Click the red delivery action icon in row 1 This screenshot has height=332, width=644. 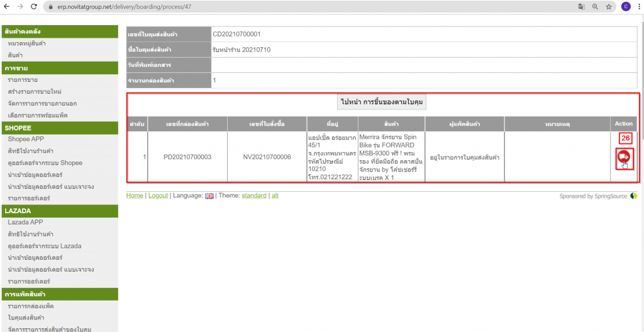tap(623, 158)
